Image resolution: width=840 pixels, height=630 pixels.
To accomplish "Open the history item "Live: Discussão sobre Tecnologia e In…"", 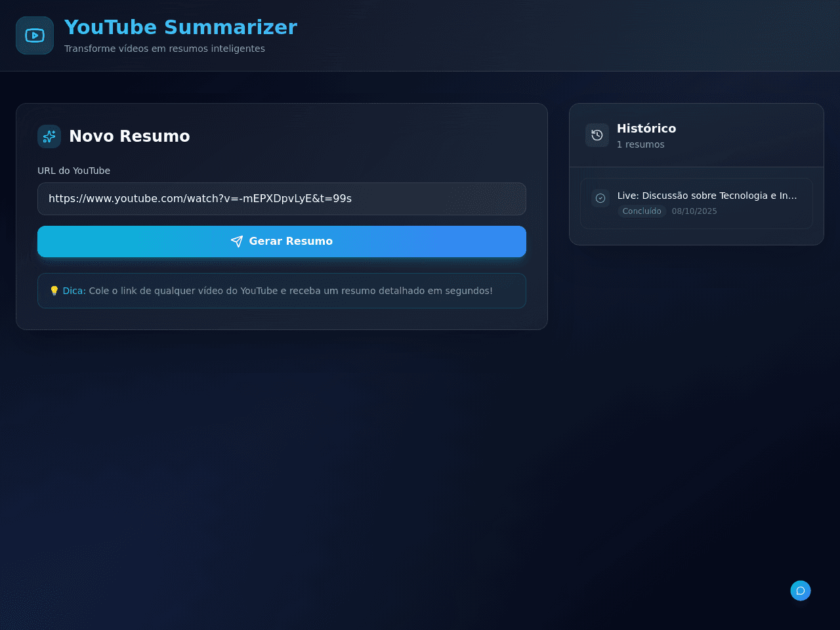I will point(696,203).
